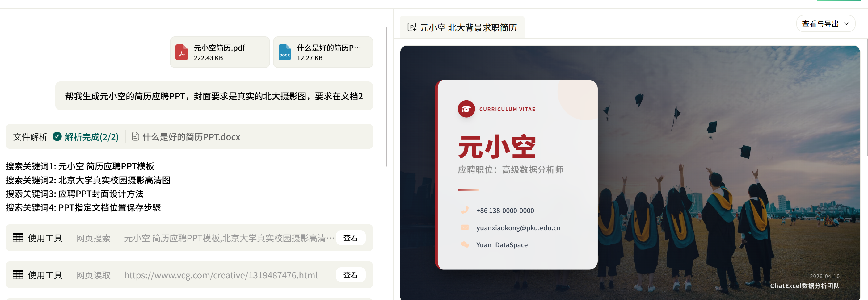Viewport: 868px width, 300px height.
Task: Click the graduation cap badge on the CV cover
Action: [466, 109]
